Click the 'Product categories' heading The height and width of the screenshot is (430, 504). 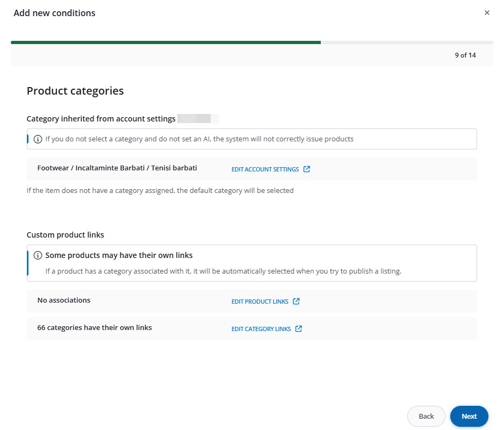(x=75, y=91)
